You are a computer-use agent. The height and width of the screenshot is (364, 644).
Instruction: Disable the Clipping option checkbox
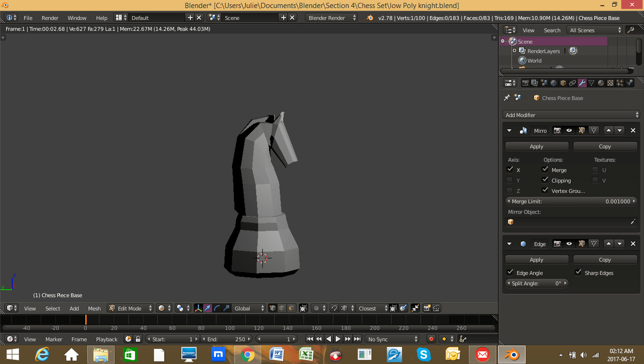[545, 180]
